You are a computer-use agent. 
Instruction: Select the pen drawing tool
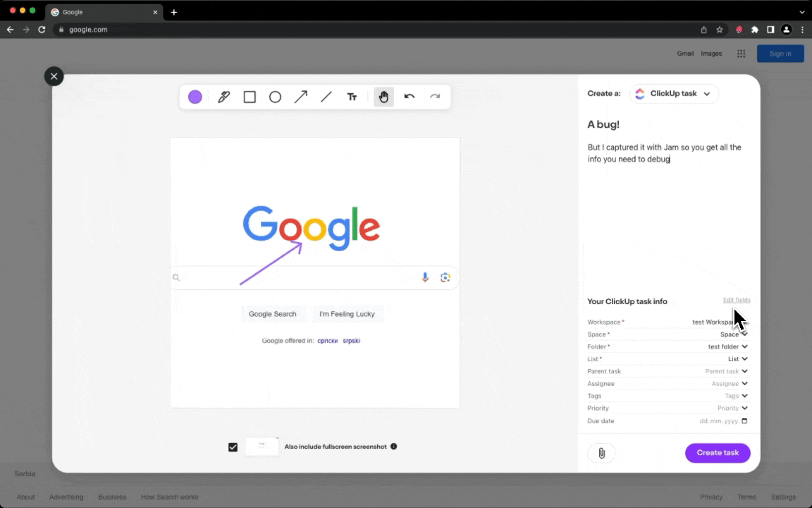coord(223,97)
